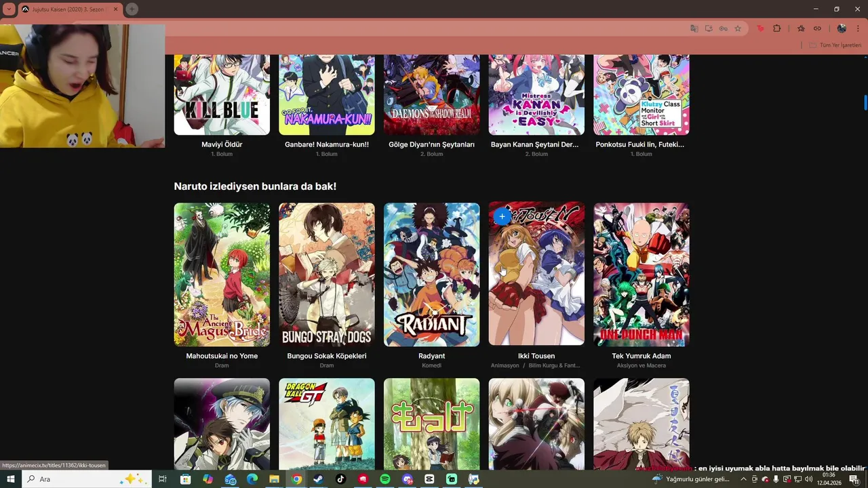Open Task View on the taskbar
Image resolution: width=868 pixels, height=488 pixels.
click(x=163, y=479)
